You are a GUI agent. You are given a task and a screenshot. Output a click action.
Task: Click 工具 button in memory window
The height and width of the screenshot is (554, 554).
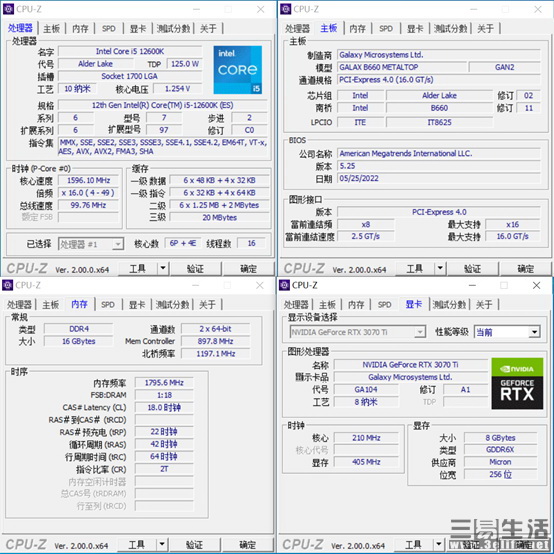(x=136, y=544)
